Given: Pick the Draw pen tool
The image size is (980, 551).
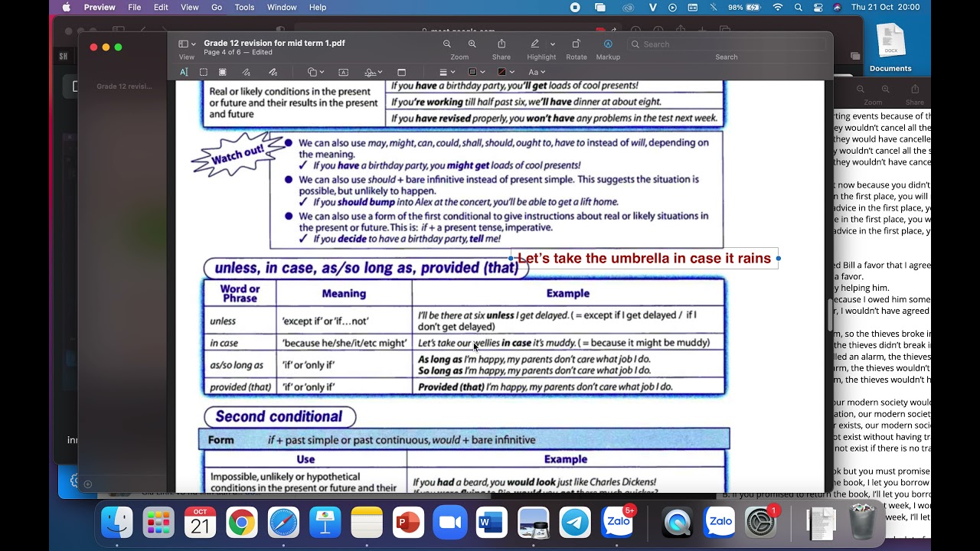Looking at the screenshot, I should (273, 72).
